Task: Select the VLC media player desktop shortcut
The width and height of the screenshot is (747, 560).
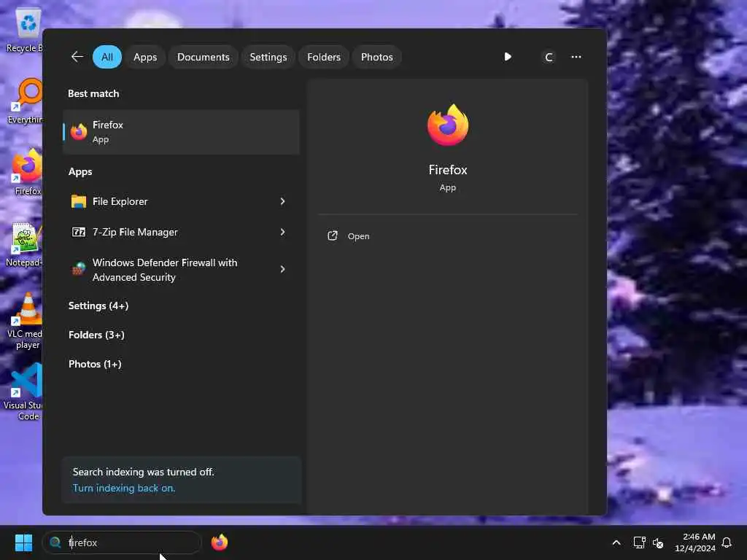Action: click(x=25, y=321)
